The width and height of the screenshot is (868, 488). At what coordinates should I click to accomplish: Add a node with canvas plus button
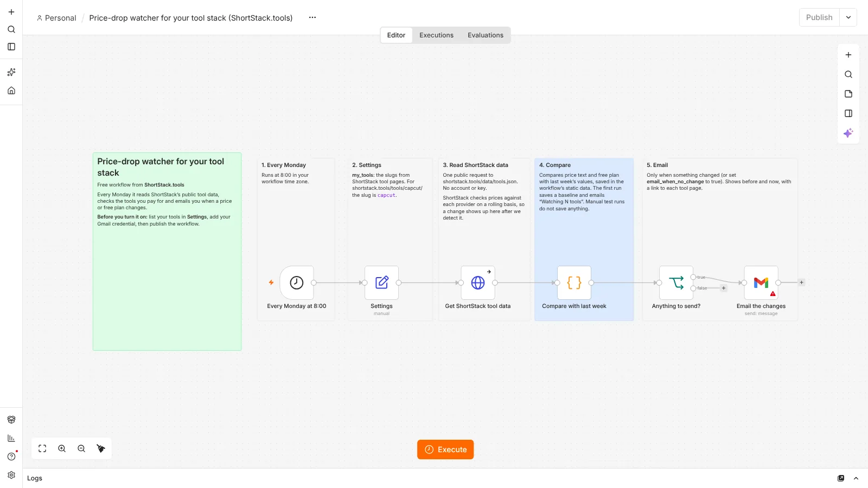[x=848, y=55]
